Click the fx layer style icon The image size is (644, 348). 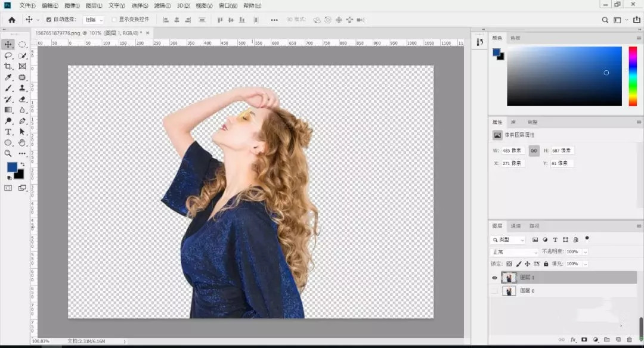573,340
